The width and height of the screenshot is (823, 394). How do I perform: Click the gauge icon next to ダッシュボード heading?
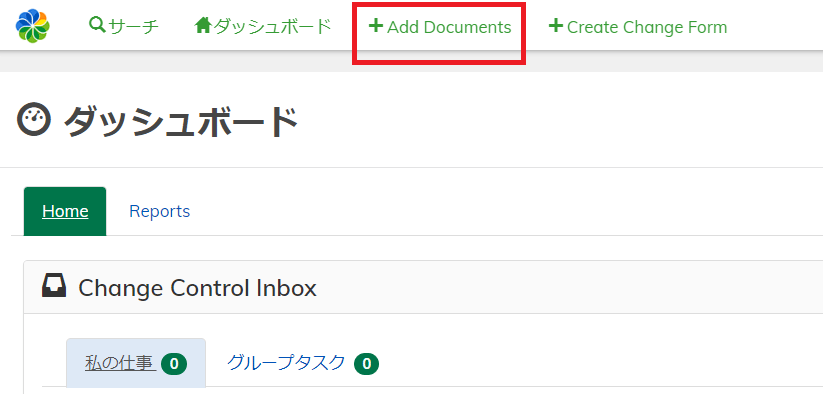[34, 120]
